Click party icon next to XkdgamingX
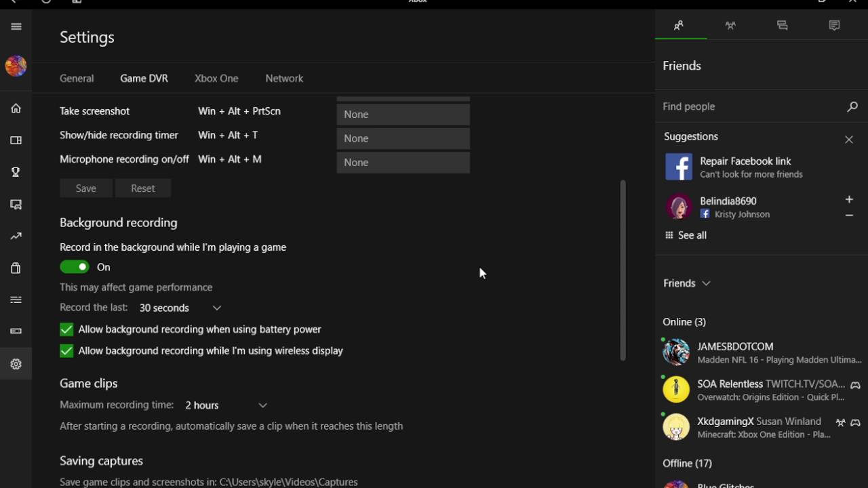868x488 pixels. point(841,422)
